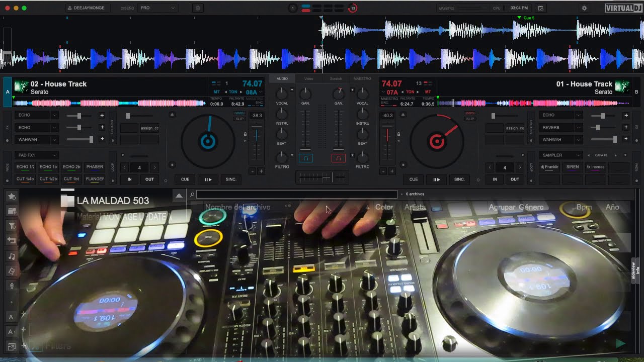Switch to the AUDIO mixer tab
This screenshot has height=362, width=644.
[282, 78]
